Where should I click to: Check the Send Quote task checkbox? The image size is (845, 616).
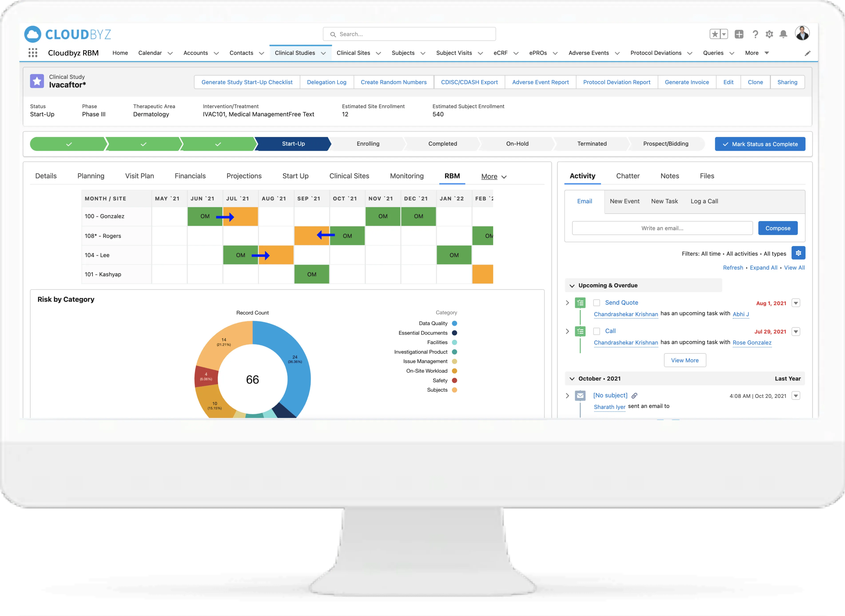(x=597, y=303)
